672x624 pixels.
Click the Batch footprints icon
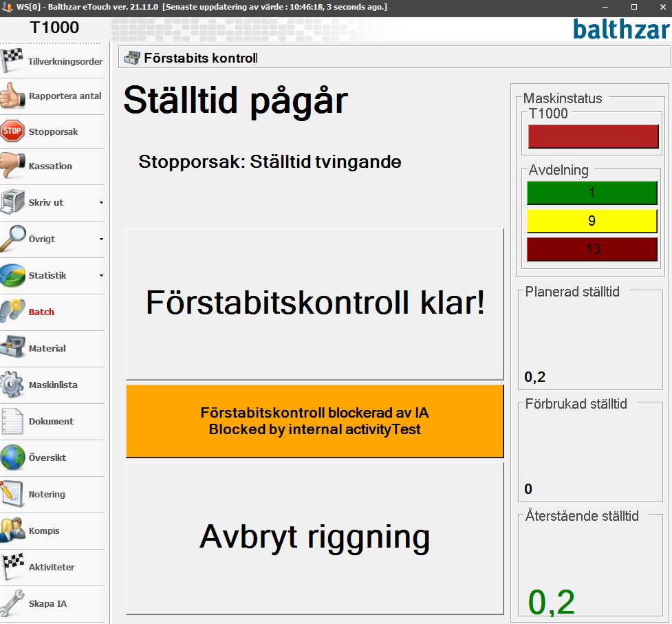[x=12, y=311]
